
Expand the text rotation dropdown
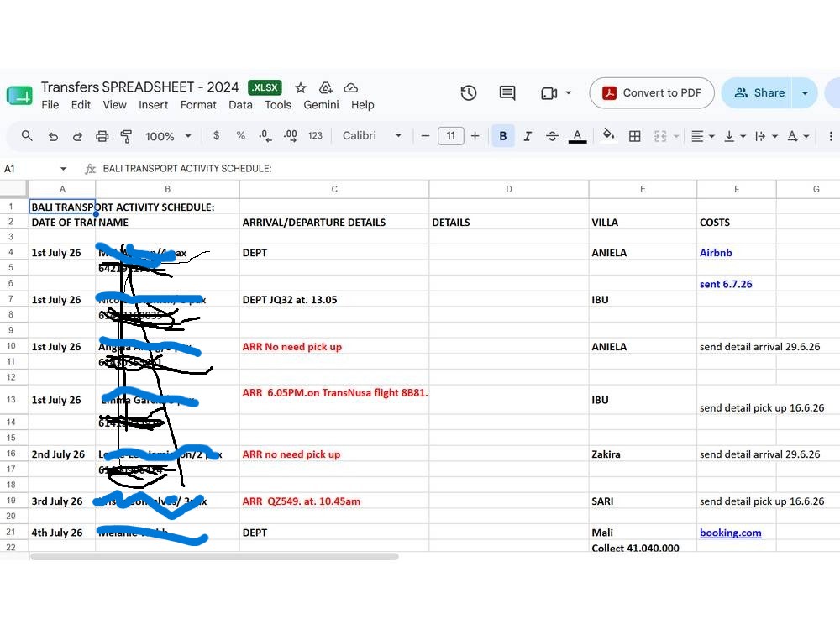point(806,137)
